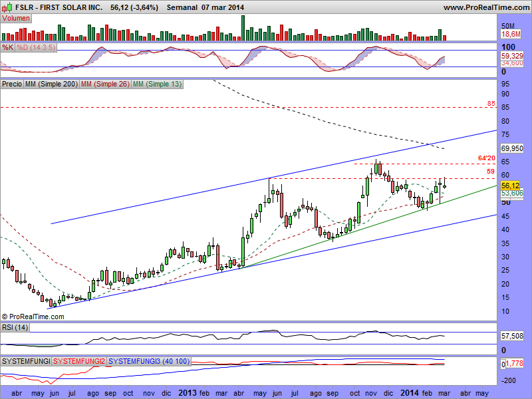Toggle the MM (Simple 13) indicator label
This screenshot has height=399, width=532.
coord(156,84)
